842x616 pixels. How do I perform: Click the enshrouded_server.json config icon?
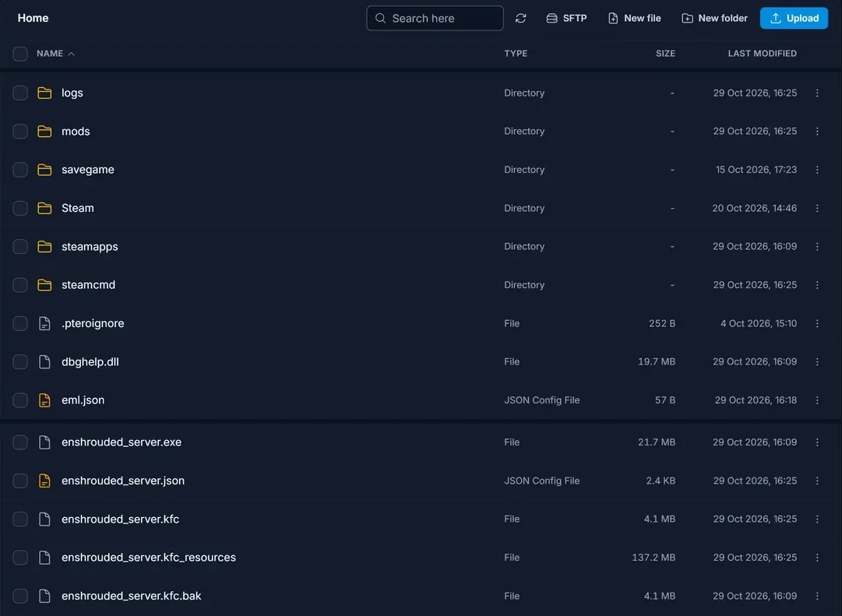(x=44, y=480)
